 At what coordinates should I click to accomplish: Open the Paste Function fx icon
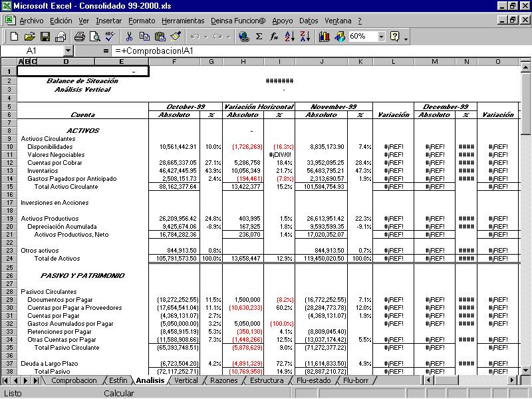pos(274,37)
